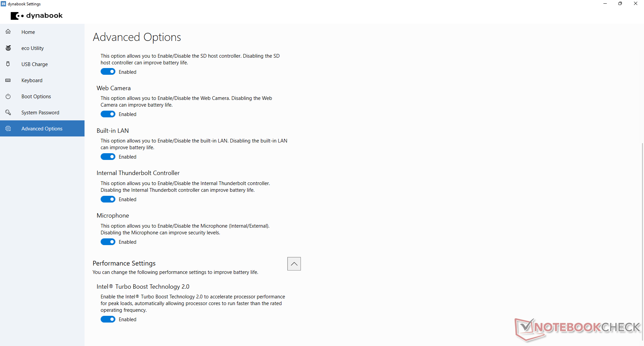Turn off the Built-in LAN switch
This screenshot has height=346, width=644.
pos(108,157)
